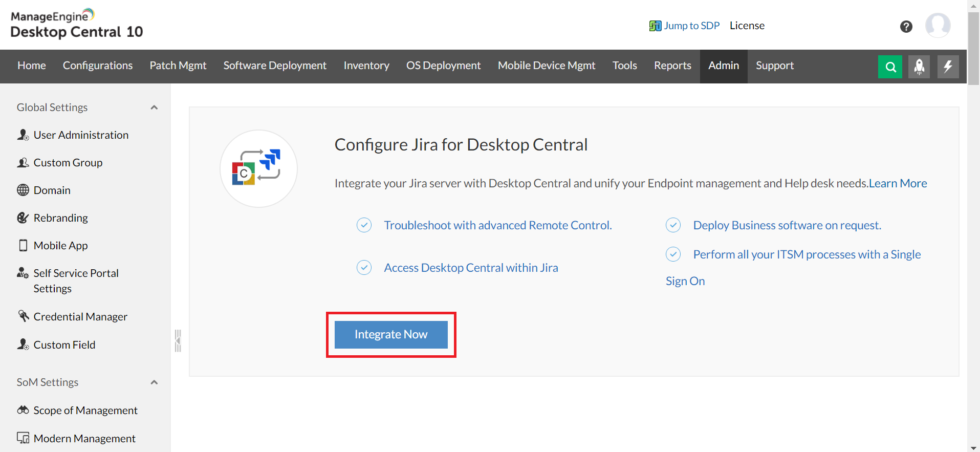Open User Administration settings
The image size is (980, 452).
[81, 135]
